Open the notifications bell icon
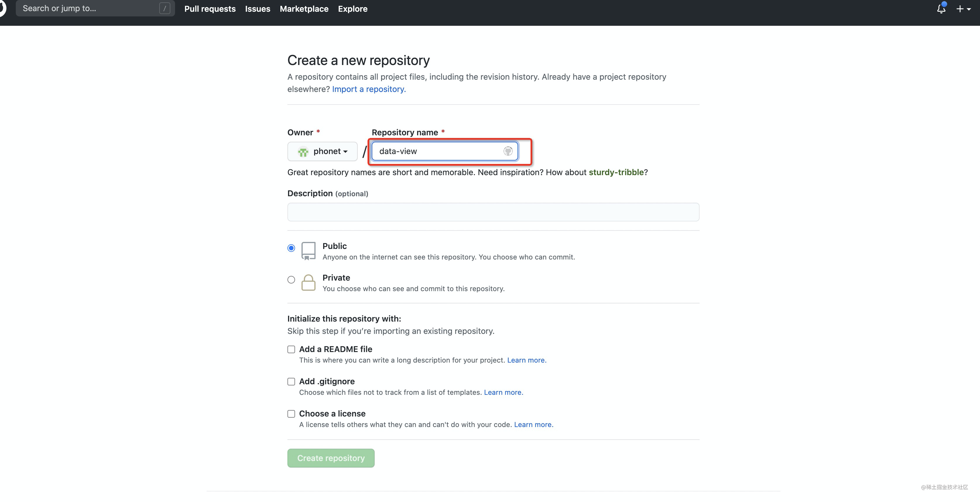 [x=940, y=8]
